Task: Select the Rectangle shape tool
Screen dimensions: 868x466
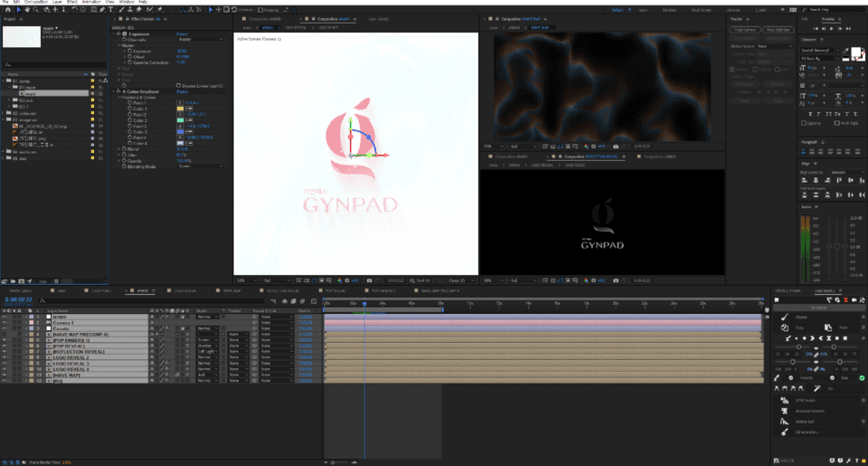Action: pos(93,9)
